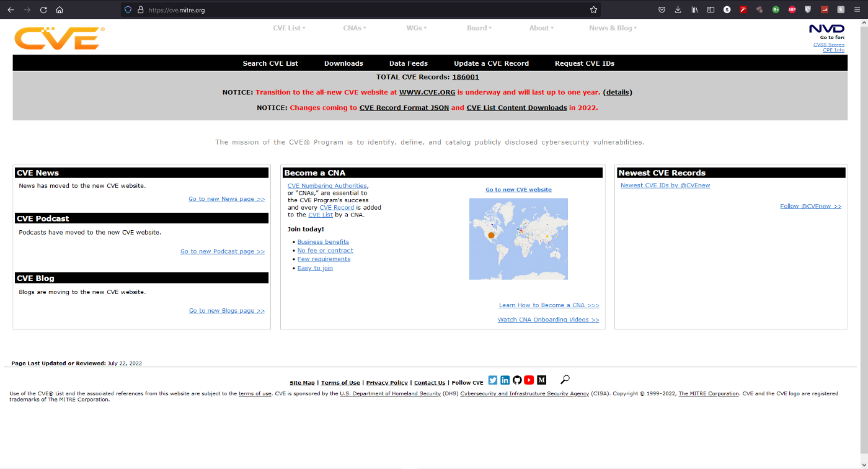Viewport: 868px width, 469px height.
Task: Open the CVE Medium icon
Action: [541, 380]
